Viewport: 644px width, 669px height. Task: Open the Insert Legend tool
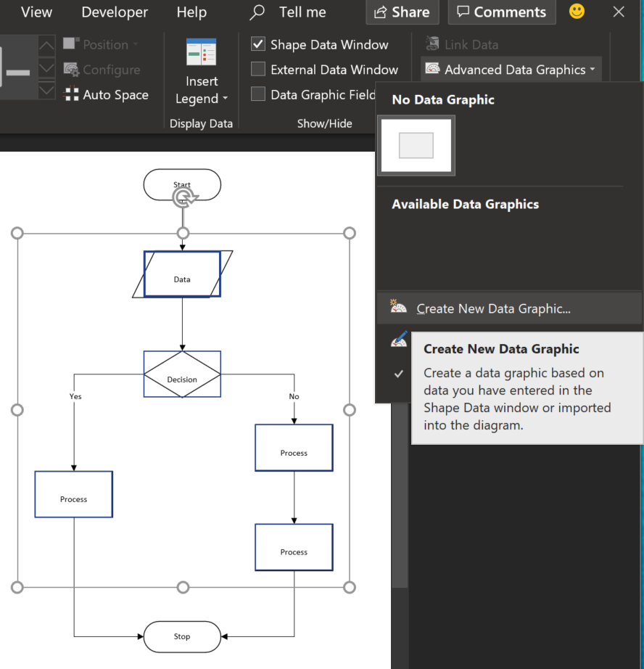[x=201, y=65]
